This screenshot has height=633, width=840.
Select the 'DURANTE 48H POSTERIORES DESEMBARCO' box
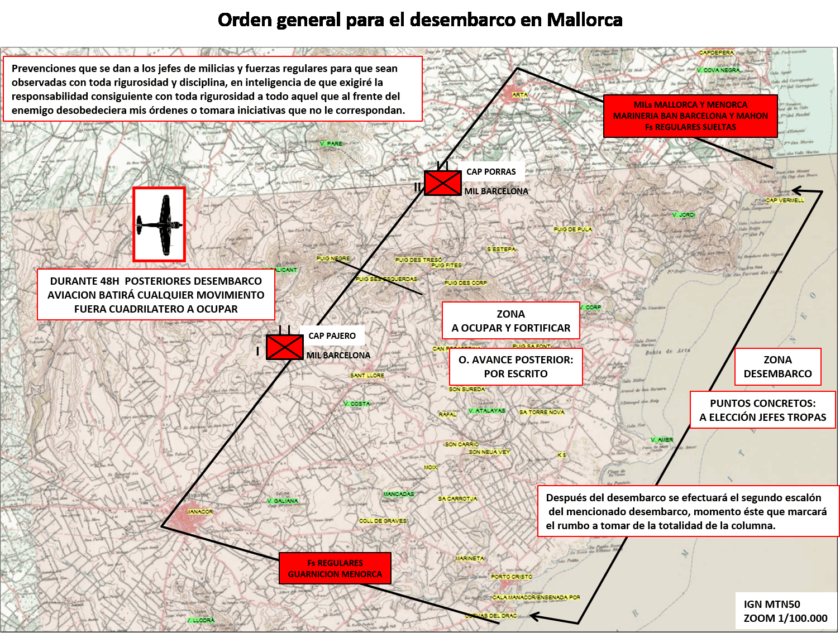click(x=156, y=295)
